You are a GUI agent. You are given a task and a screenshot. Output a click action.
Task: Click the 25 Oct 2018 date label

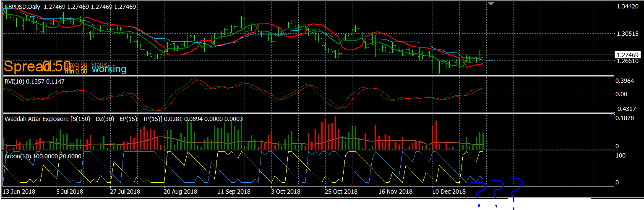tap(342, 192)
